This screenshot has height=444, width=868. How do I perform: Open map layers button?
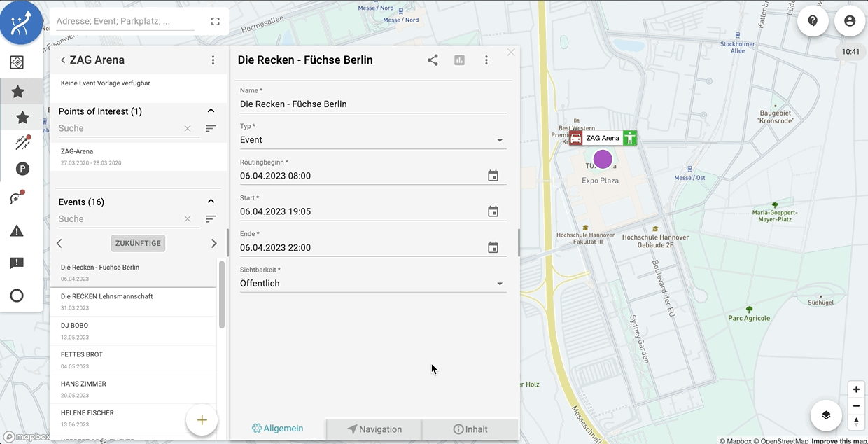pos(826,415)
